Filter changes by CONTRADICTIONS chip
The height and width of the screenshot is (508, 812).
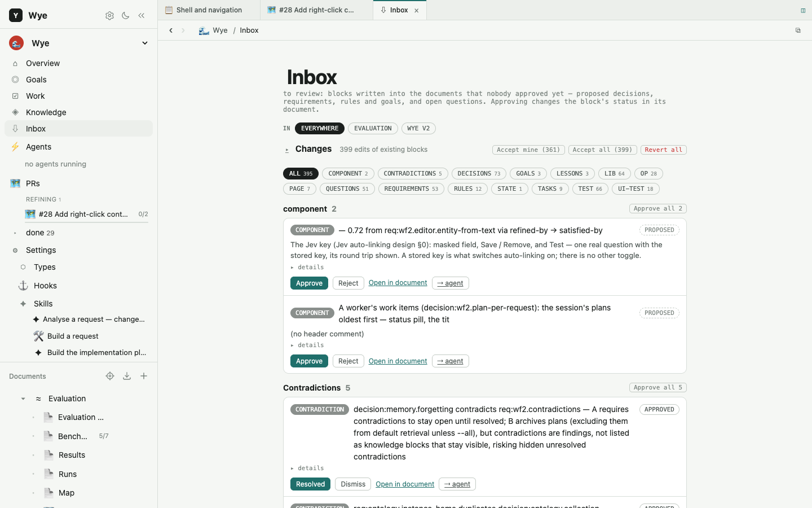point(413,174)
